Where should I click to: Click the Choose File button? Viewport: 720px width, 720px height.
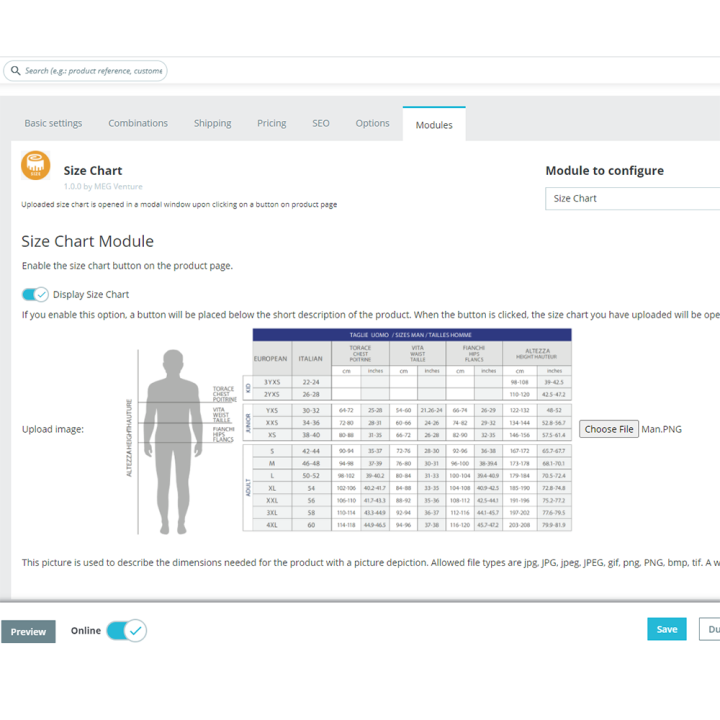pos(608,429)
